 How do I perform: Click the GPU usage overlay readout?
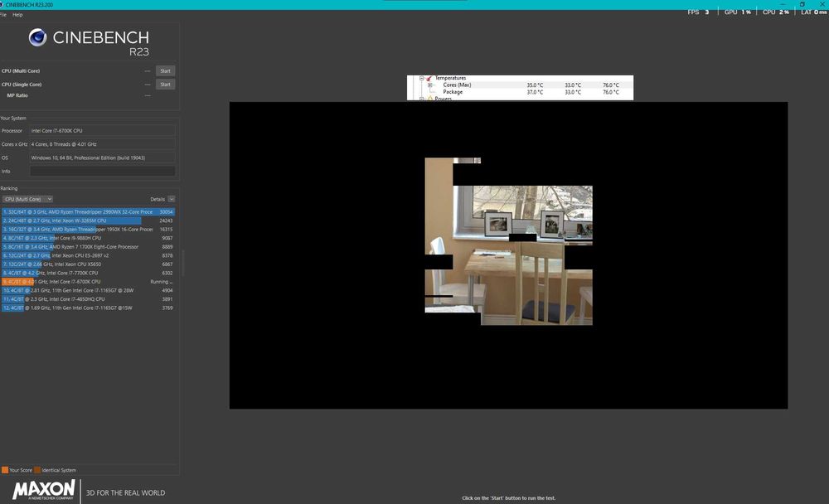(x=738, y=12)
